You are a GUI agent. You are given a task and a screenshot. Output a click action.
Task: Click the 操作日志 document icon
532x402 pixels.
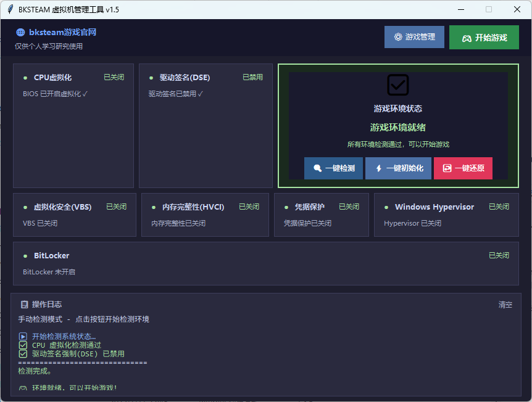(x=24, y=305)
